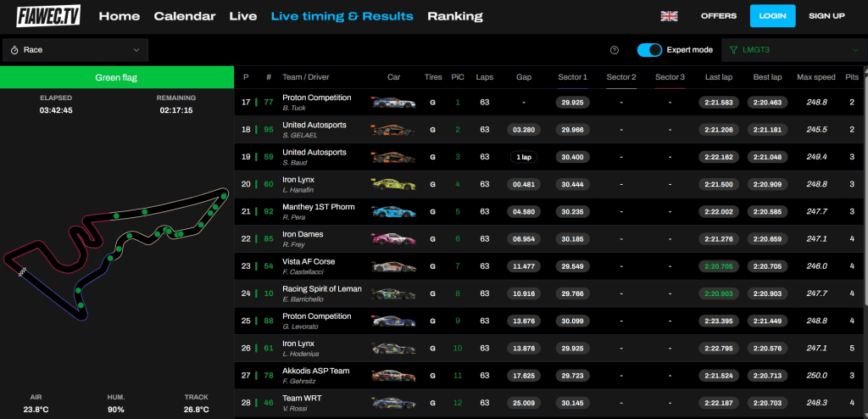The image size is (868, 419).
Task: Click the Akkodis ASP Team name
Action: 315,371
